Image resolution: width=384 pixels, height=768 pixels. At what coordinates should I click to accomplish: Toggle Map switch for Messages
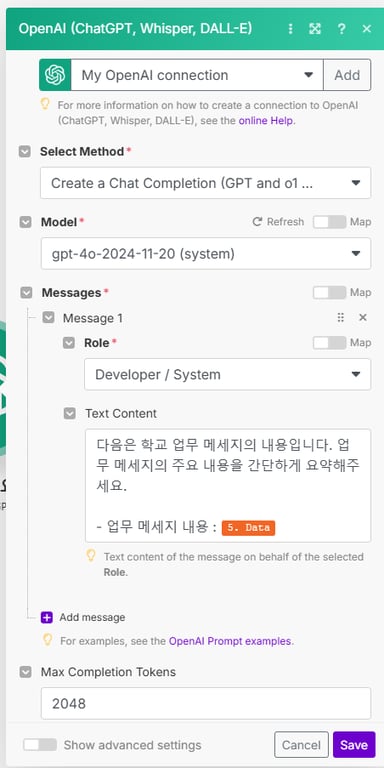[x=329, y=292]
